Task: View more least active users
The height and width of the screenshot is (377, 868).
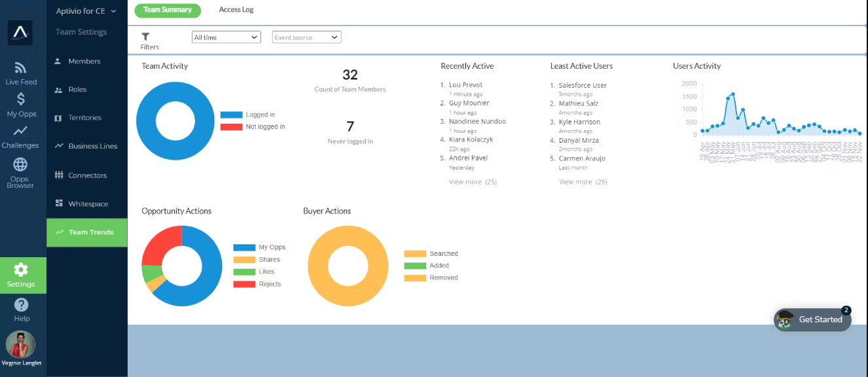Action: (x=583, y=182)
